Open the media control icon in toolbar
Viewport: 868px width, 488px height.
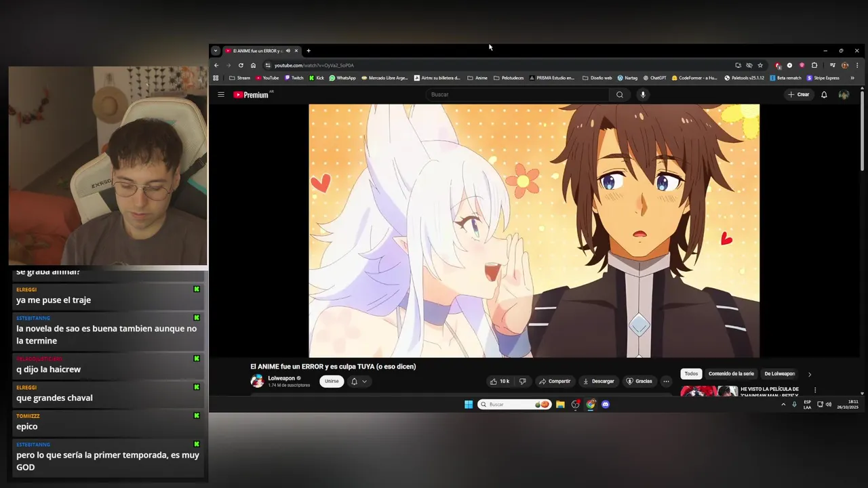(833, 65)
